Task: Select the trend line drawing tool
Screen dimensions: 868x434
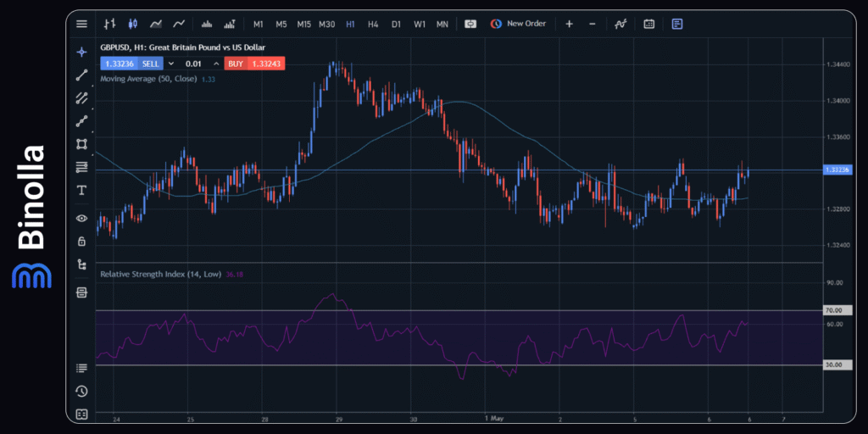Action: click(x=81, y=75)
